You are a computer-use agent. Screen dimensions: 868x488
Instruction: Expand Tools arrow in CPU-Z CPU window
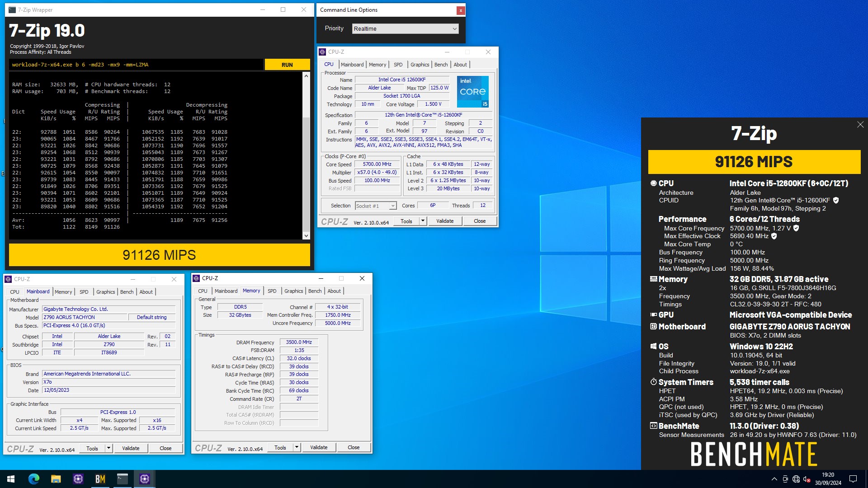point(423,221)
